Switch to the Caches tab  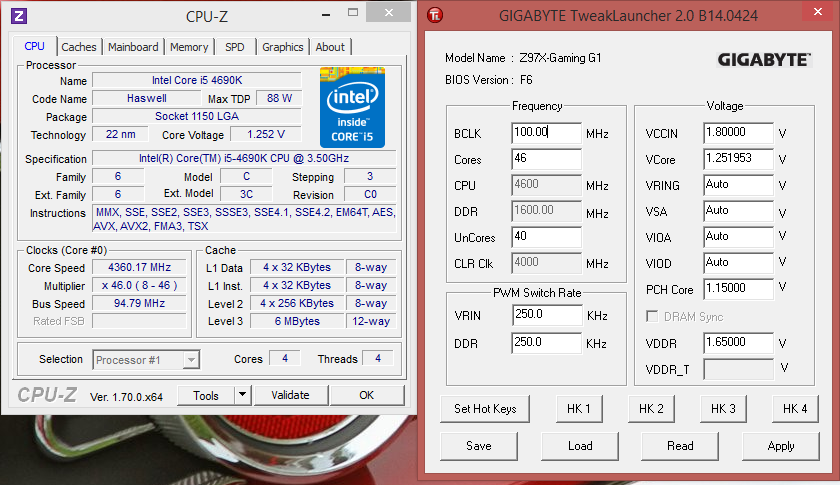pos(79,47)
